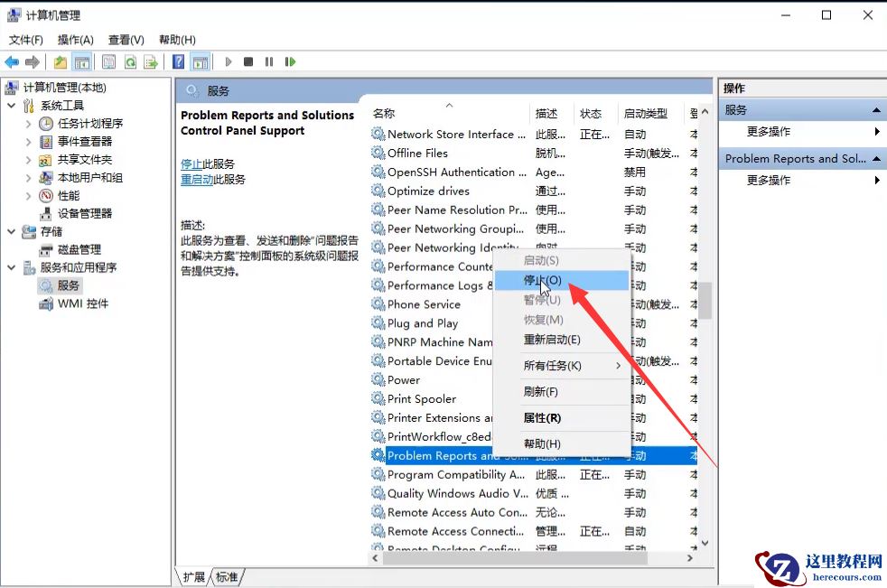The width and height of the screenshot is (887, 588).
Task: Click the Restart service icon on toolbar
Action: click(x=289, y=61)
